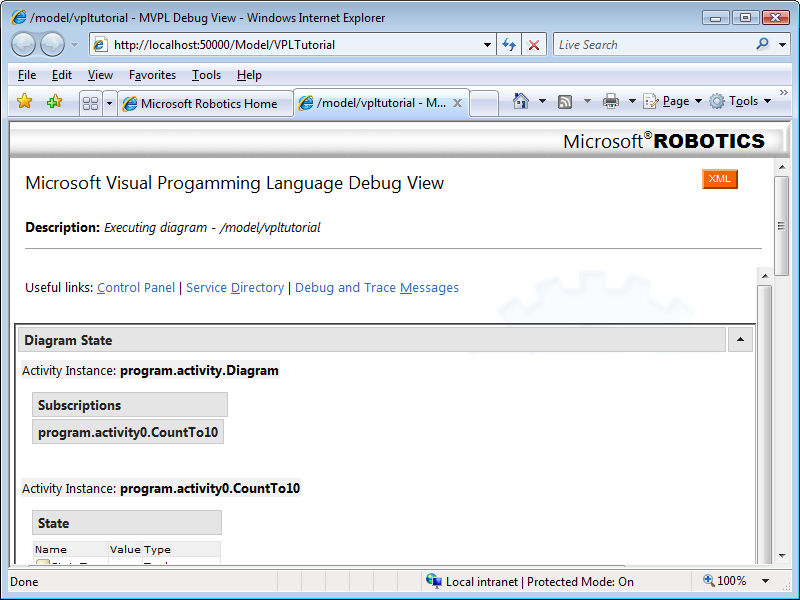This screenshot has width=800, height=600.
Task: Click the orange XML button
Action: (720, 179)
